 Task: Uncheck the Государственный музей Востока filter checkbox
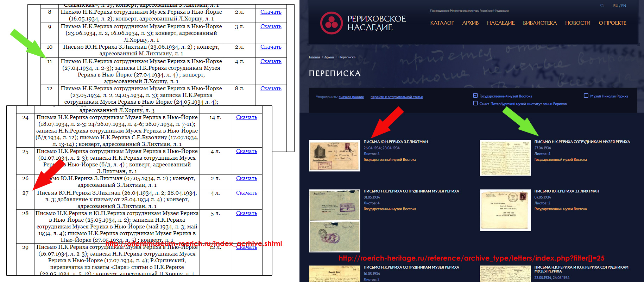tap(475, 96)
